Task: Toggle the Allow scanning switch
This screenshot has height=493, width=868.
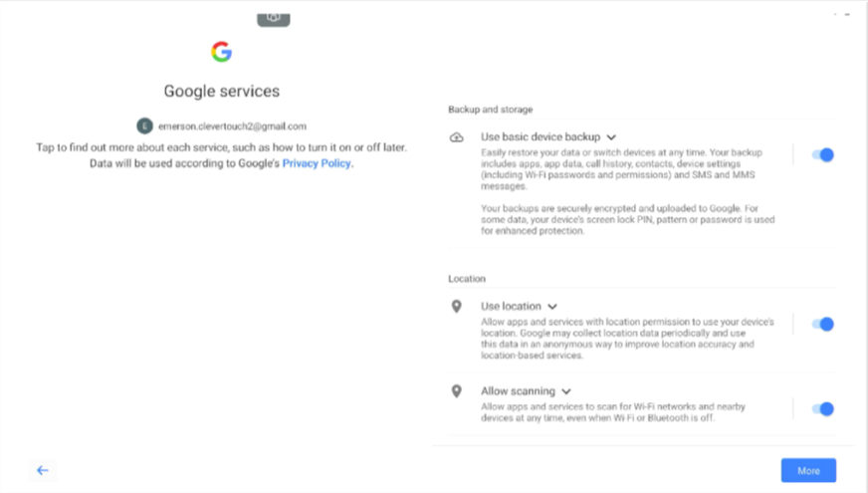Action: point(822,408)
